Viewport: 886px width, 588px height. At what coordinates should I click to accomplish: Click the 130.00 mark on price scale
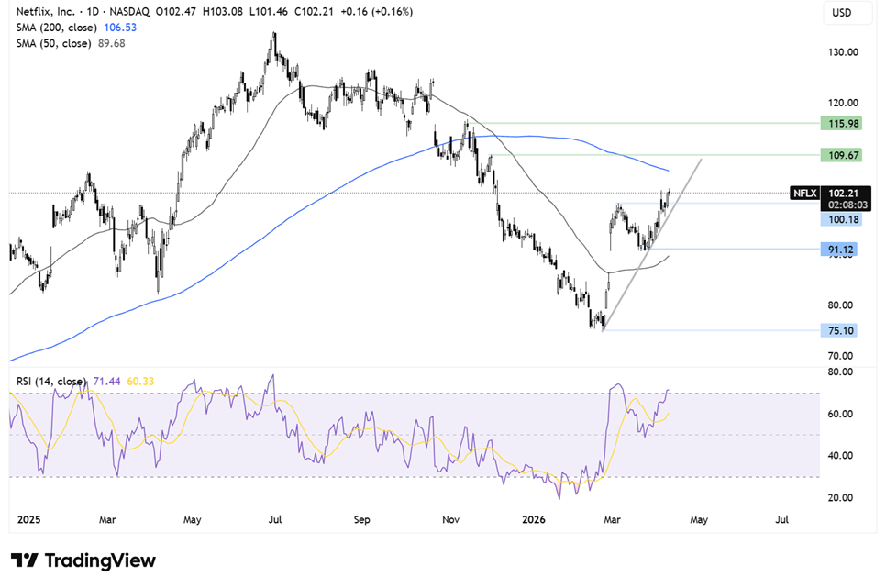(x=841, y=52)
